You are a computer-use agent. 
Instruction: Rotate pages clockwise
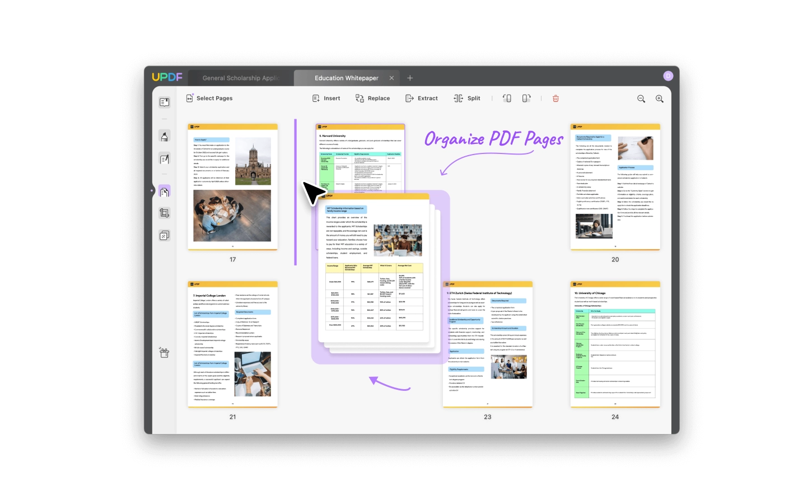click(x=526, y=98)
